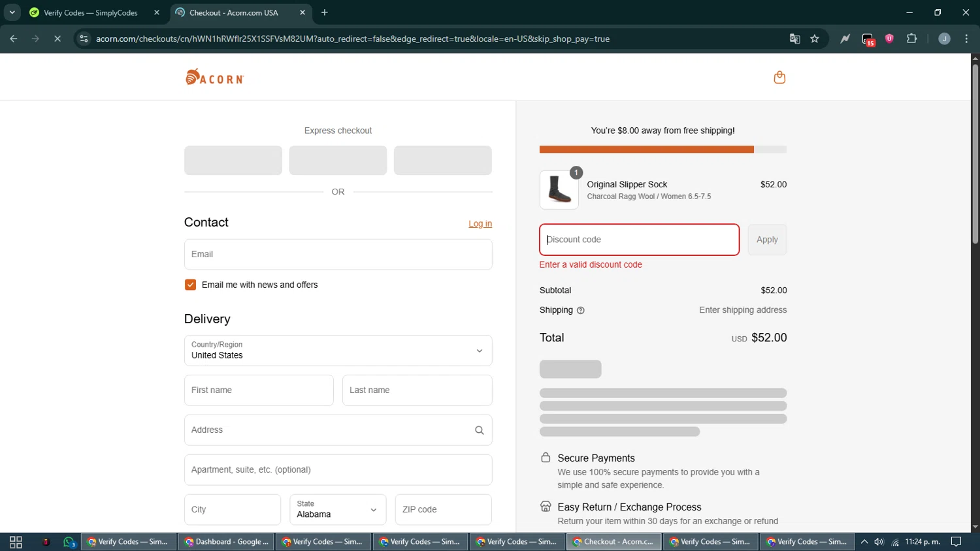Open WhatsApp from the taskbar
This screenshot has height=551, width=980.
69,542
